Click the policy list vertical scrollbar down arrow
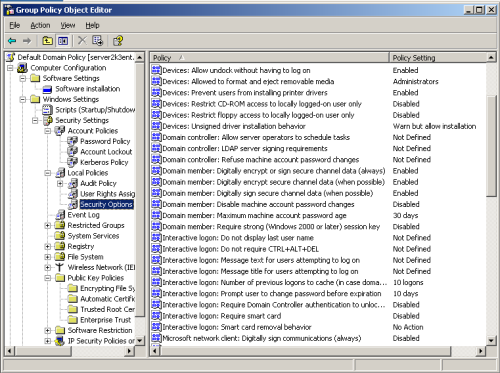The width and height of the screenshot is (500, 373). (x=491, y=340)
